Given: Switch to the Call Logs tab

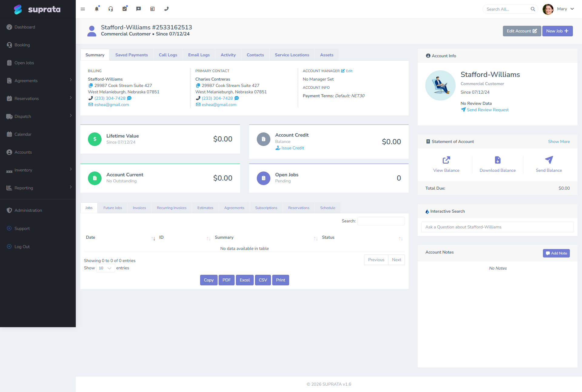Looking at the screenshot, I should (x=168, y=55).
